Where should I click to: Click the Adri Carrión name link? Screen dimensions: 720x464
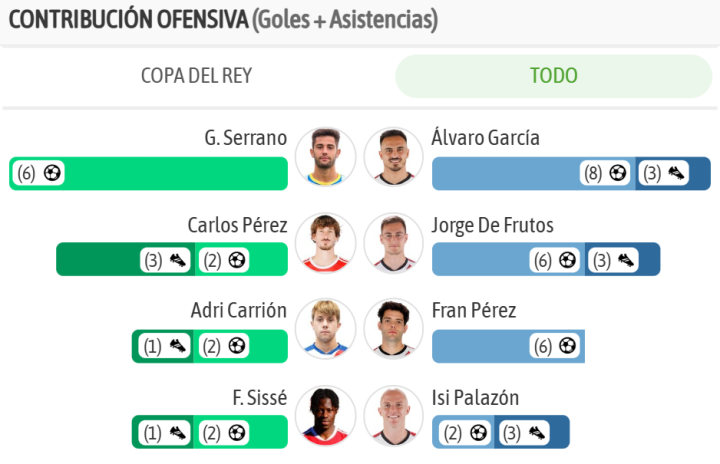pos(238,310)
